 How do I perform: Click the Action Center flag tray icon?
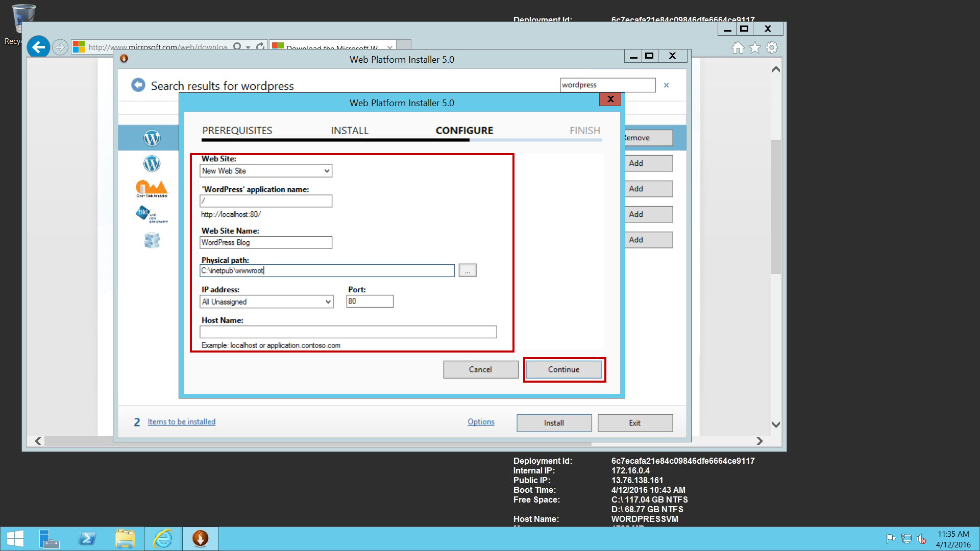click(891, 539)
